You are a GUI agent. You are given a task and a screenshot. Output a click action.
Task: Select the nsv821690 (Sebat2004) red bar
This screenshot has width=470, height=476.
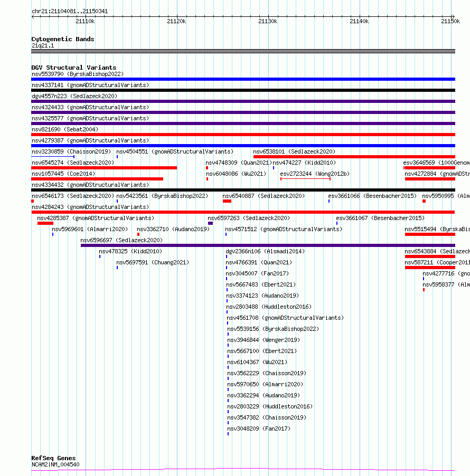pos(243,135)
